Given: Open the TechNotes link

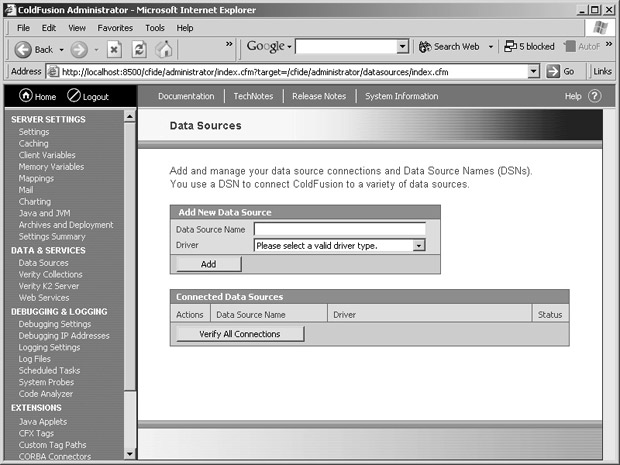Looking at the screenshot, I should 253,96.
